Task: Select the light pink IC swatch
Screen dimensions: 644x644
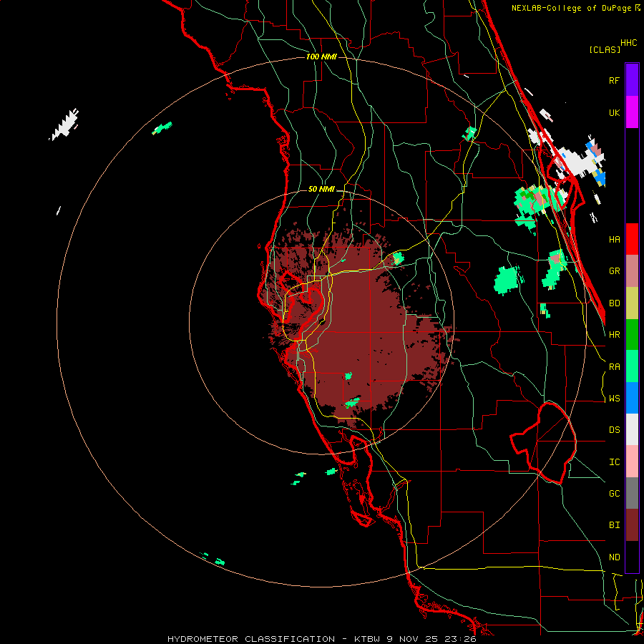Action: pos(632,462)
